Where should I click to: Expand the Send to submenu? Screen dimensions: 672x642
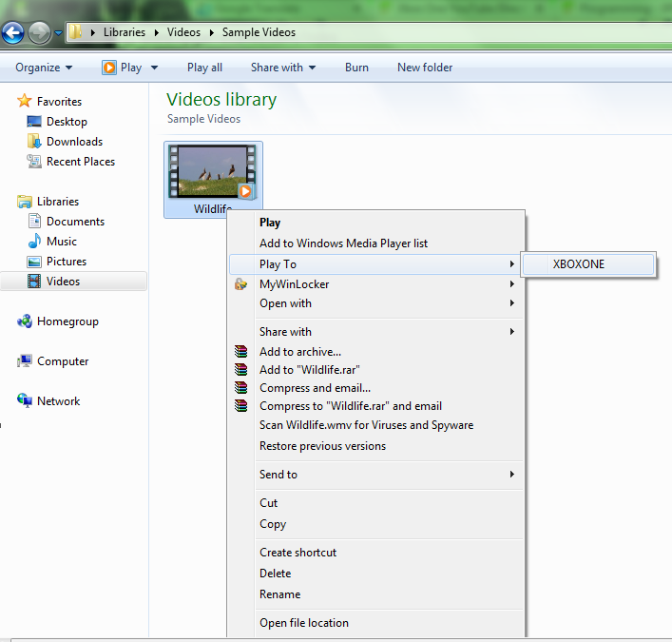coord(375,475)
